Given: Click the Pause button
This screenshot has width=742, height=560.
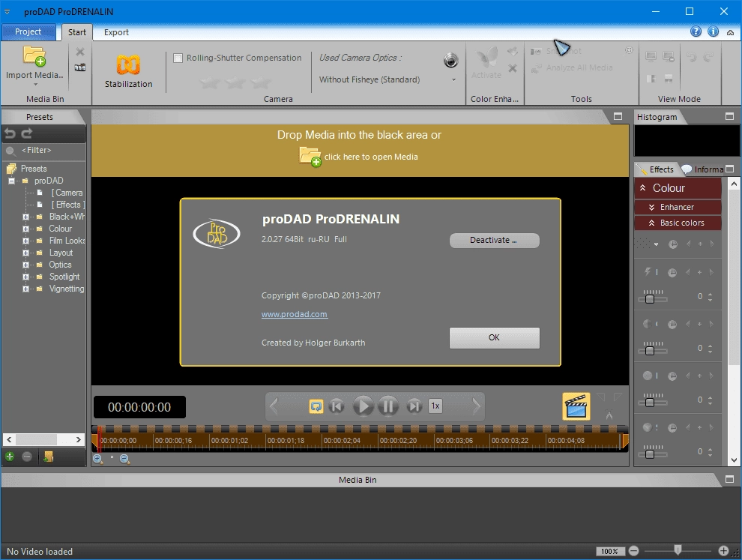Looking at the screenshot, I should pyautogui.click(x=388, y=406).
